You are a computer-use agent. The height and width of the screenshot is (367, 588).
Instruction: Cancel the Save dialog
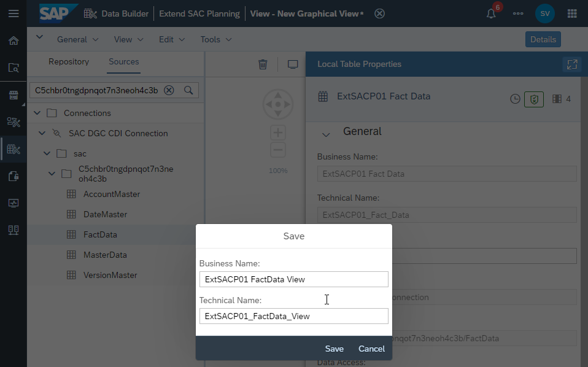[x=371, y=349]
